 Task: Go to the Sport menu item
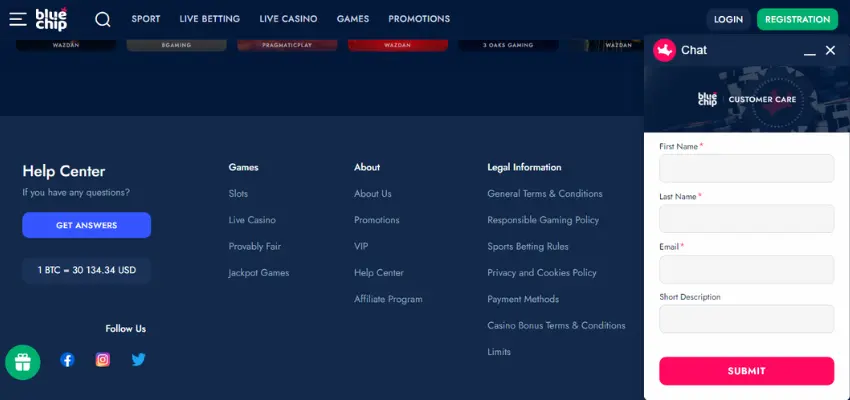[x=146, y=19]
